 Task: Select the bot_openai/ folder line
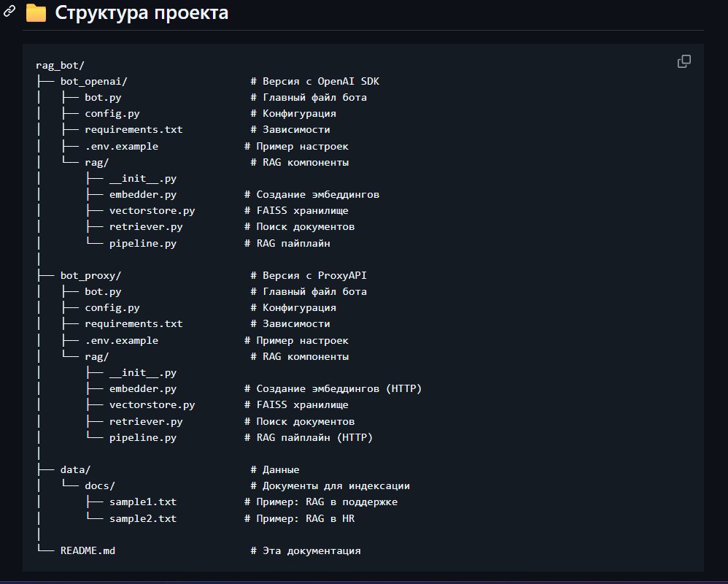tap(93, 81)
